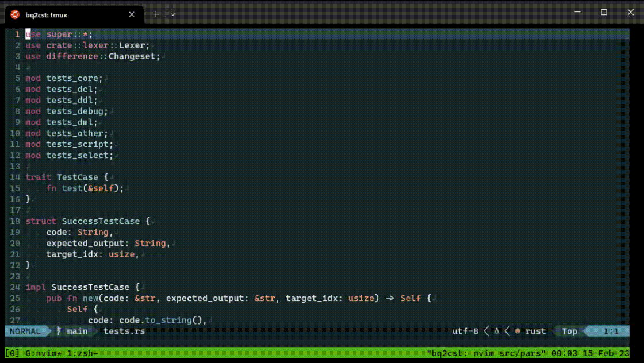The height and width of the screenshot is (363, 644).
Task: Click 'mod tests_debug;' line
Action: [x=67, y=111]
